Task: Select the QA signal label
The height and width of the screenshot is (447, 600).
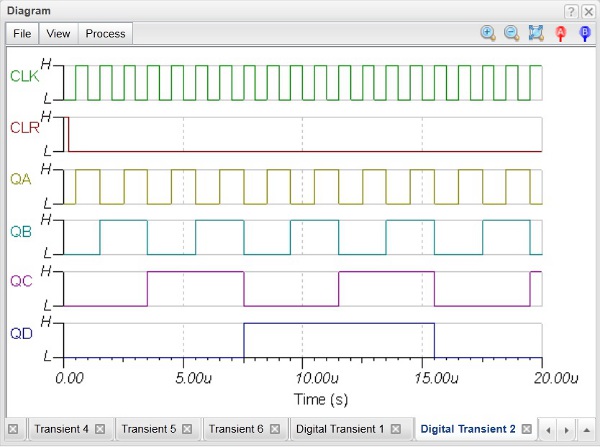Action: 21,179
